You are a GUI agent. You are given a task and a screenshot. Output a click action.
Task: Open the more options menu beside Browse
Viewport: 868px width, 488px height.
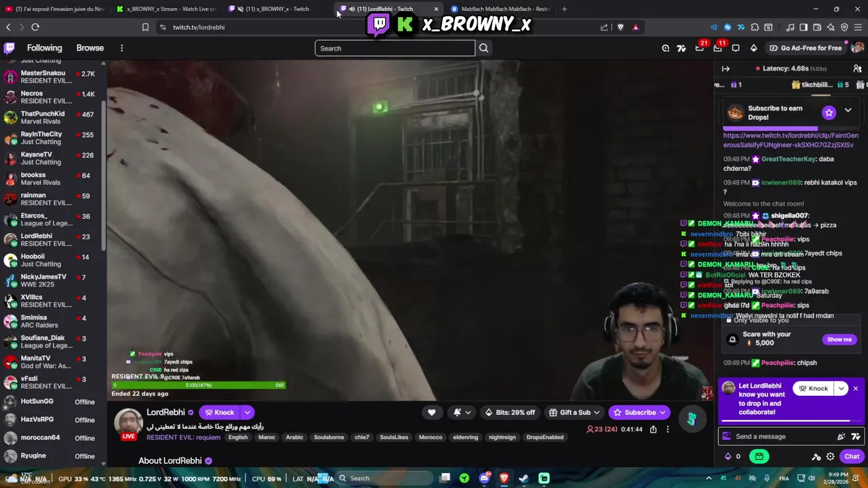(x=122, y=48)
